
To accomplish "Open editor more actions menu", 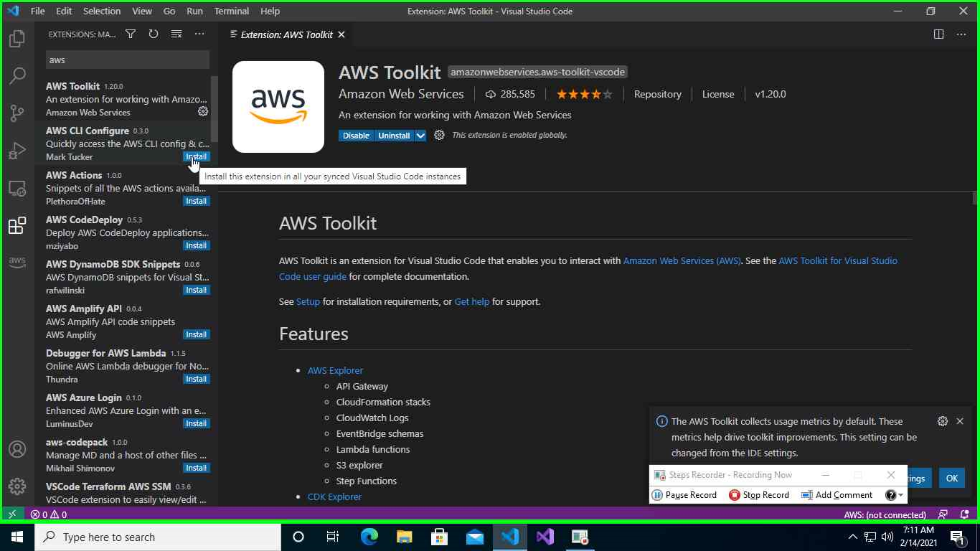I will click(961, 34).
